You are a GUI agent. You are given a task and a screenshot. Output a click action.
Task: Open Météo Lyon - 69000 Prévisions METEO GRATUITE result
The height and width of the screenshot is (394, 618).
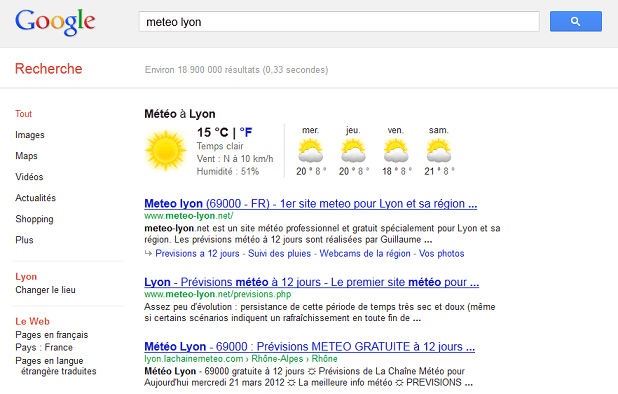(309, 346)
